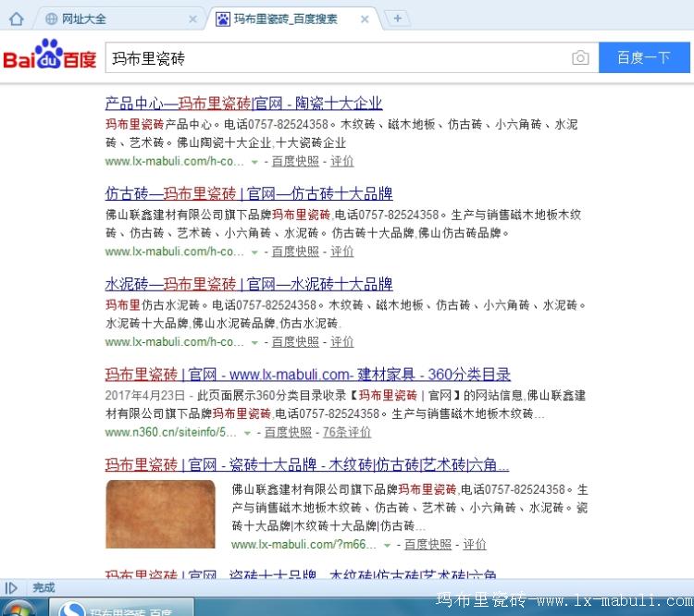Expand dropdown arrow beside www.n360.cn URL
The image size is (694, 616).
pos(247,433)
